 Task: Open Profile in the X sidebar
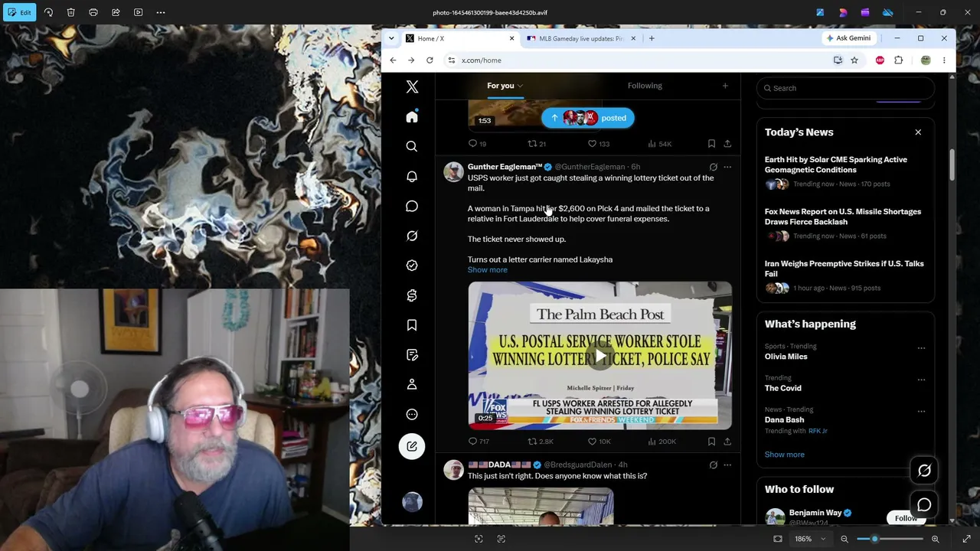412,384
